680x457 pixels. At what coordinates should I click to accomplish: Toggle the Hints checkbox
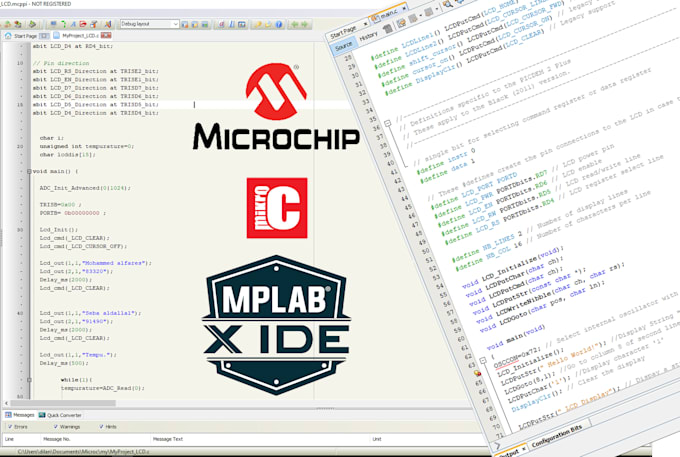click(x=101, y=427)
